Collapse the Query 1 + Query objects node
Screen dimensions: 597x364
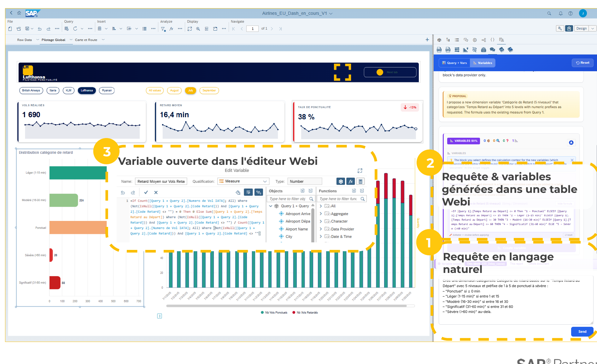pos(271,206)
